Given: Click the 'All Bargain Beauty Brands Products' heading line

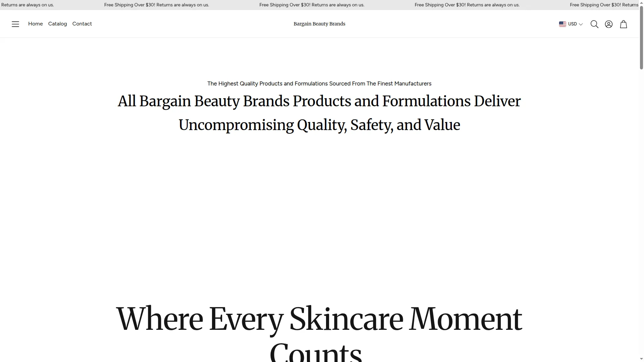Looking at the screenshot, I should [x=319, y=101].
